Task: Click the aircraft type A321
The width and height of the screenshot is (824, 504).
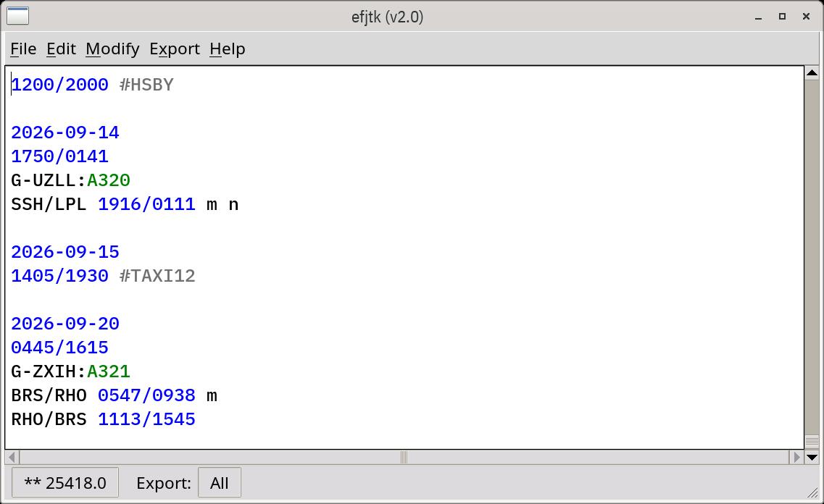Action: (x=108, y=371)
